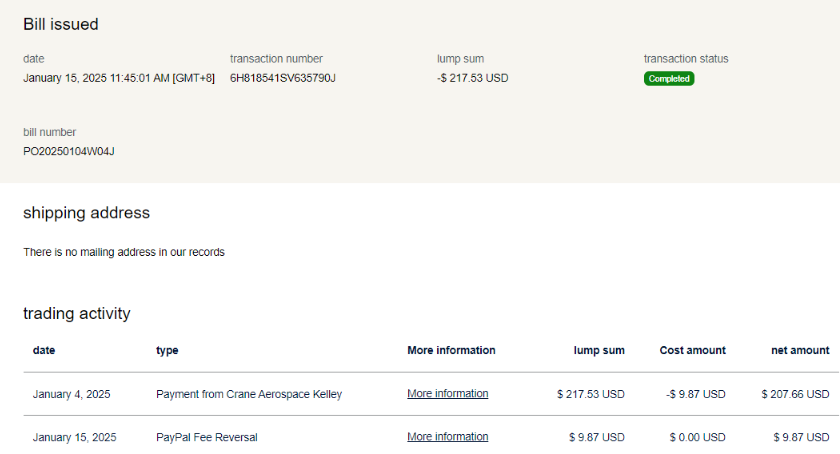The image size is (840, 454).
Task: Open More information for Crane Aerospace Kelley payment
Action: [x=447, y=394]
